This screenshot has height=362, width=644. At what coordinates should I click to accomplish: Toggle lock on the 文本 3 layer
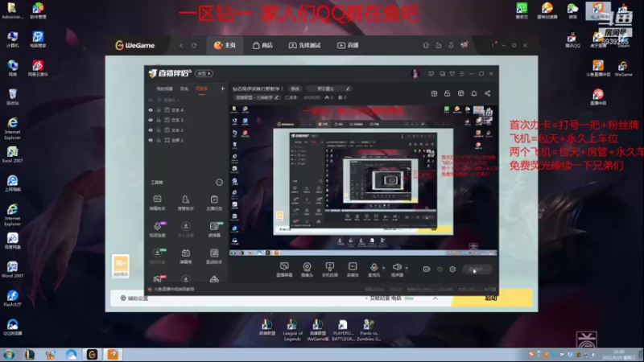(159, 120)
